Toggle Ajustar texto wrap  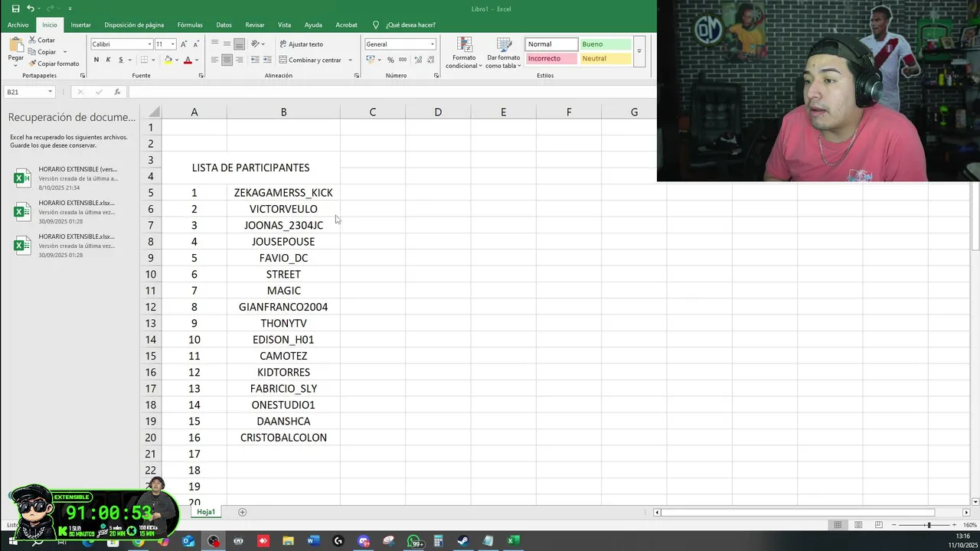(301, 44)
